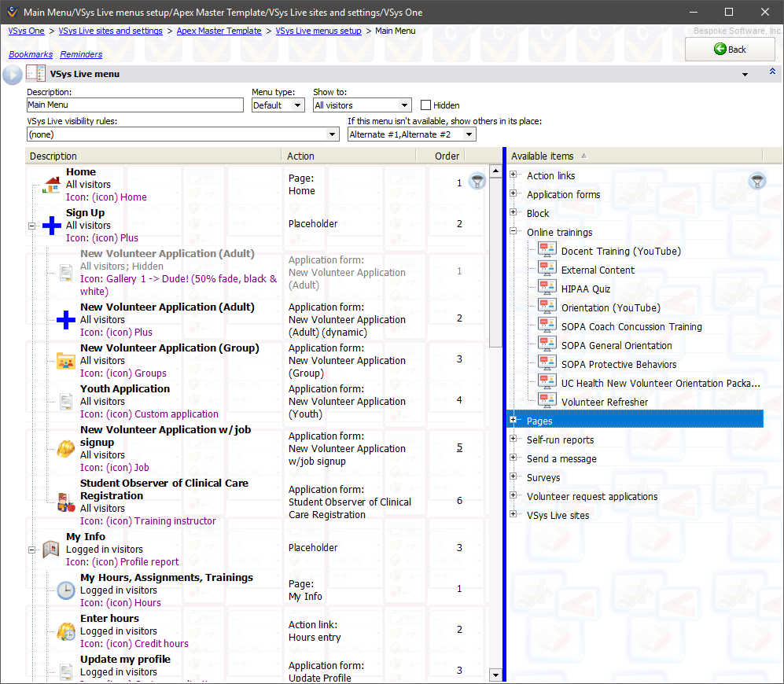The width and height of the screenshot is (784, 684).
Task: Click the clock icon for My Hours
Action: click(x=66, y=590)
